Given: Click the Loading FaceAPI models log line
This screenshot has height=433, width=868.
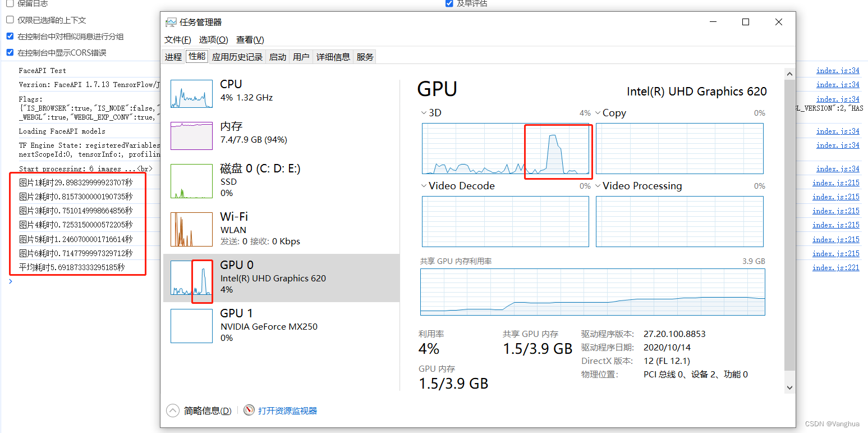Looking at the screenshot, I should tap(62, 131).
